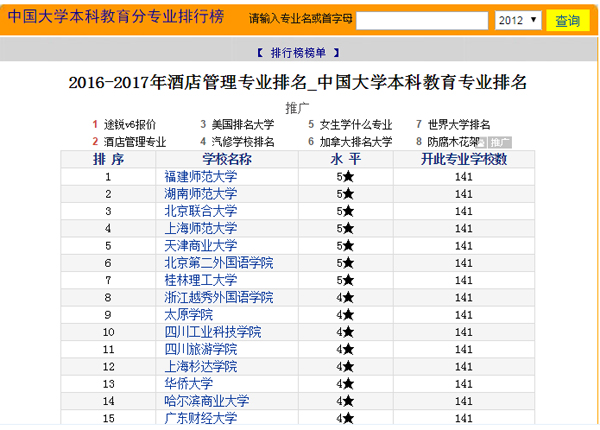Click the 途锐v6报价 ad link
The image size is (600, 430).
[130, 125]
